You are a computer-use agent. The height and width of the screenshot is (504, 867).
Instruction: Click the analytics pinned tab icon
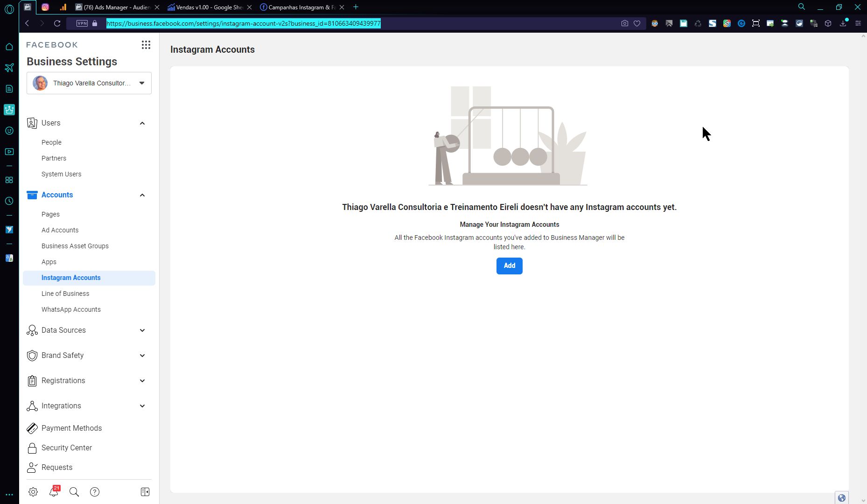pyautogui.click(x=63, y=7)
